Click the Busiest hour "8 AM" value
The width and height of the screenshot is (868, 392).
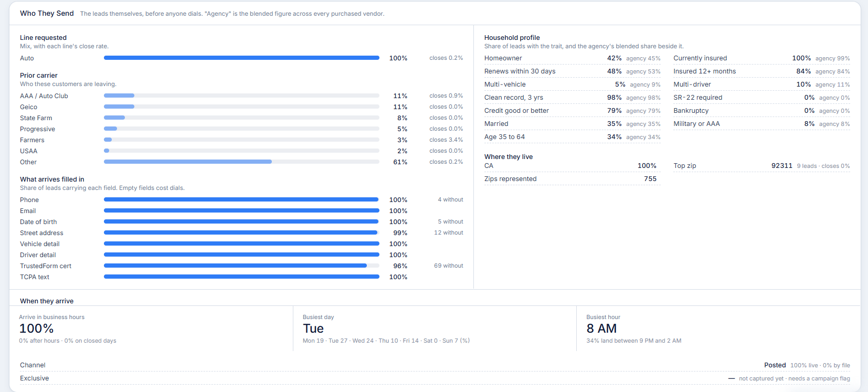point(601,329)
